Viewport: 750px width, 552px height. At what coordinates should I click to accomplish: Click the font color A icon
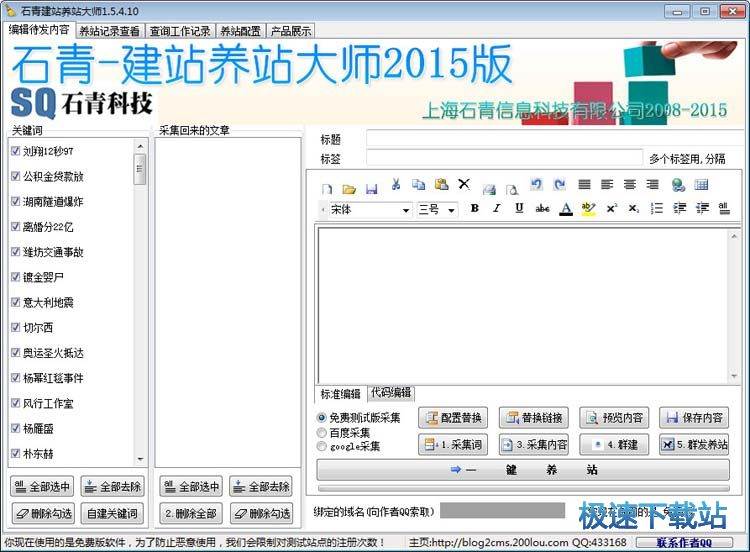(x=565, y=209)
